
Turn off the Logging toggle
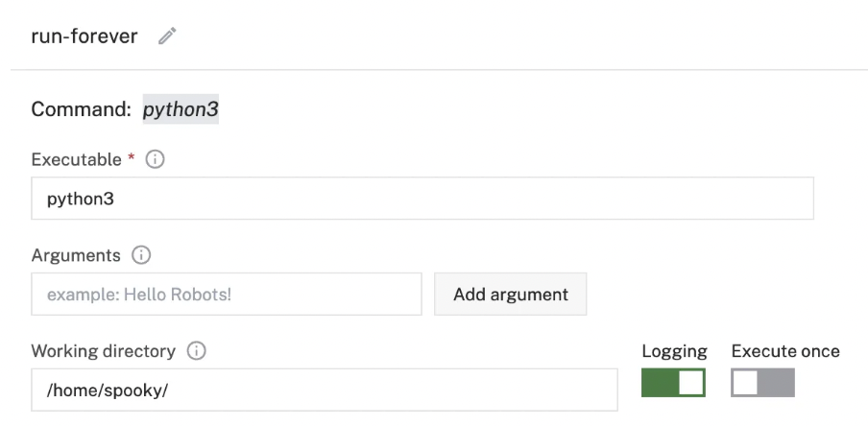click(673, 382)
